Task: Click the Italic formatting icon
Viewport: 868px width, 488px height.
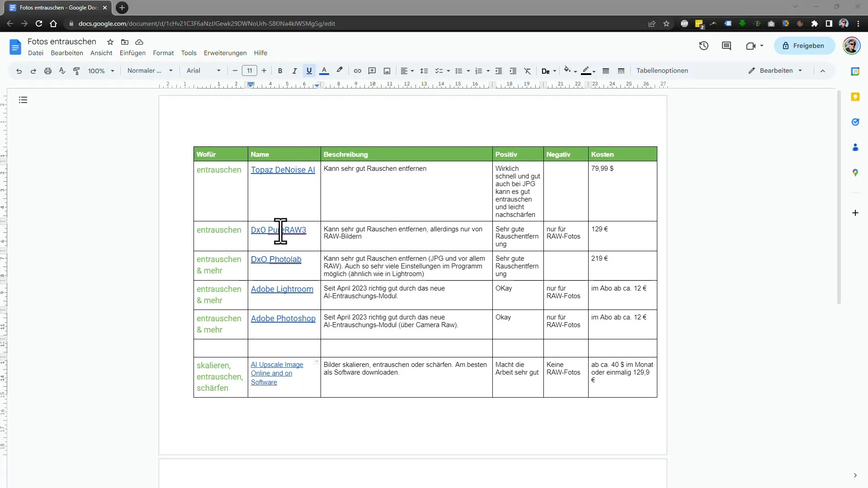Action: tap(294, 70)
